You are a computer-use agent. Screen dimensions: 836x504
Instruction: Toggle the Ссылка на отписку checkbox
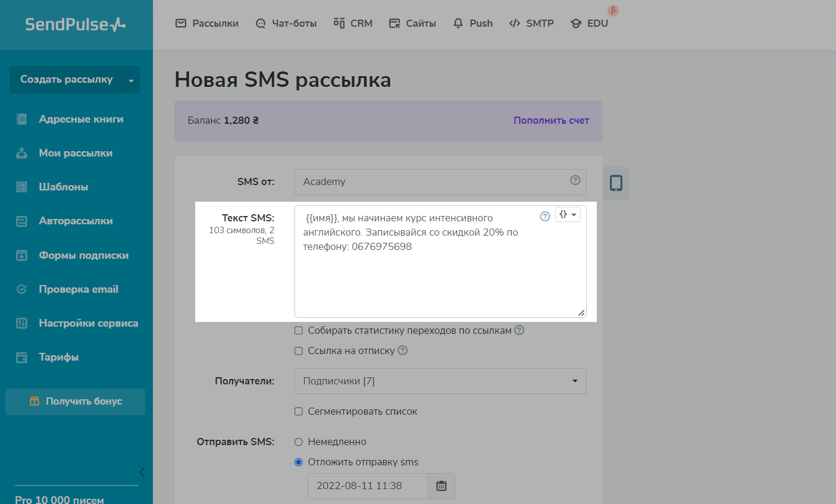pyautogui.click(x=299, y=351)
